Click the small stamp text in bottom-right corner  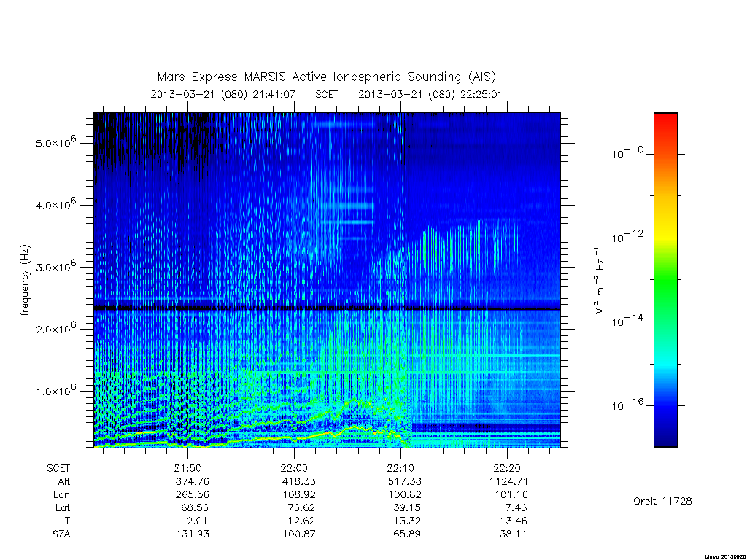(x=725, y=556)
